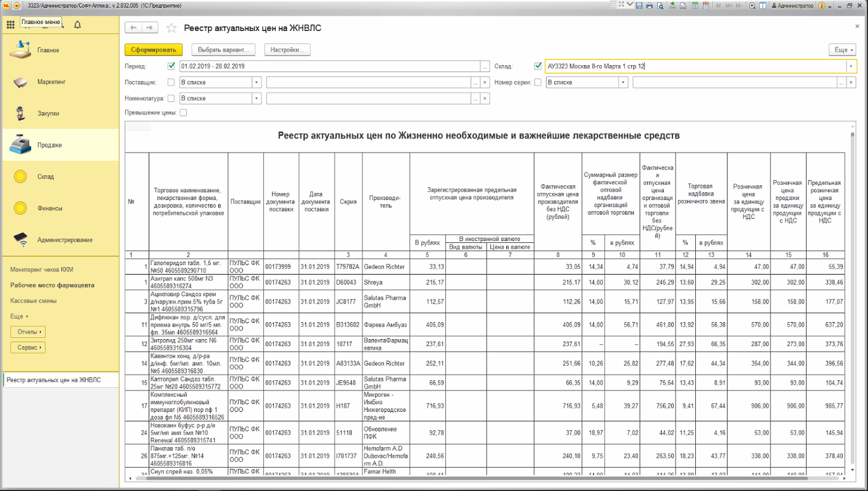Open the main menu grid icon
The image size is (868, 491).
tap(10, 25)
